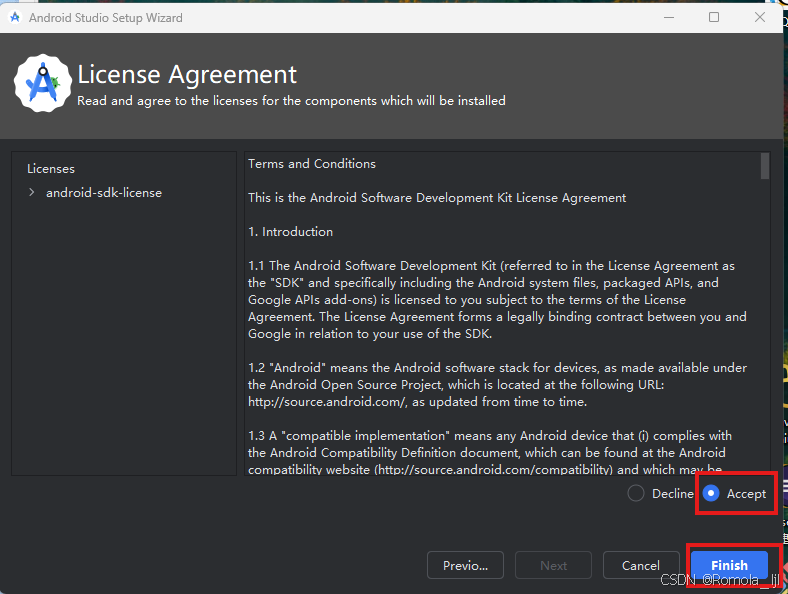This screenshot has height=594, width=788.
Task: Click the Android Studio title bar icon
Action: pos(15,17)
